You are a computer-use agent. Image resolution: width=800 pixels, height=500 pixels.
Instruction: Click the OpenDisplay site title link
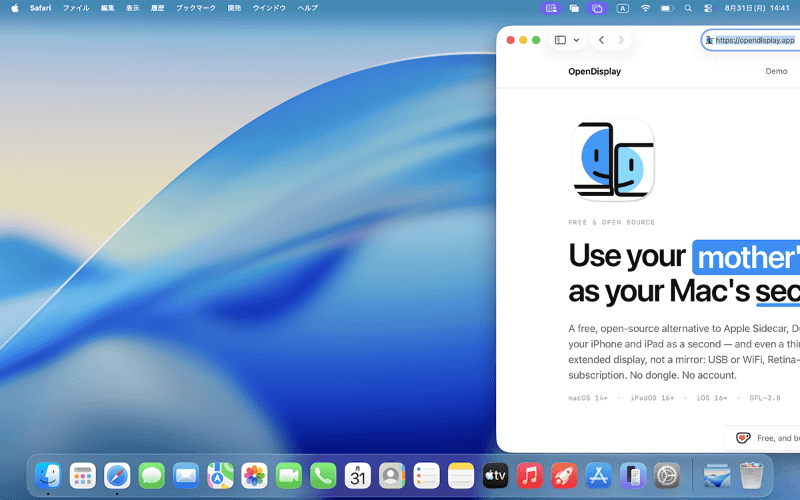[x=594, y=71]
